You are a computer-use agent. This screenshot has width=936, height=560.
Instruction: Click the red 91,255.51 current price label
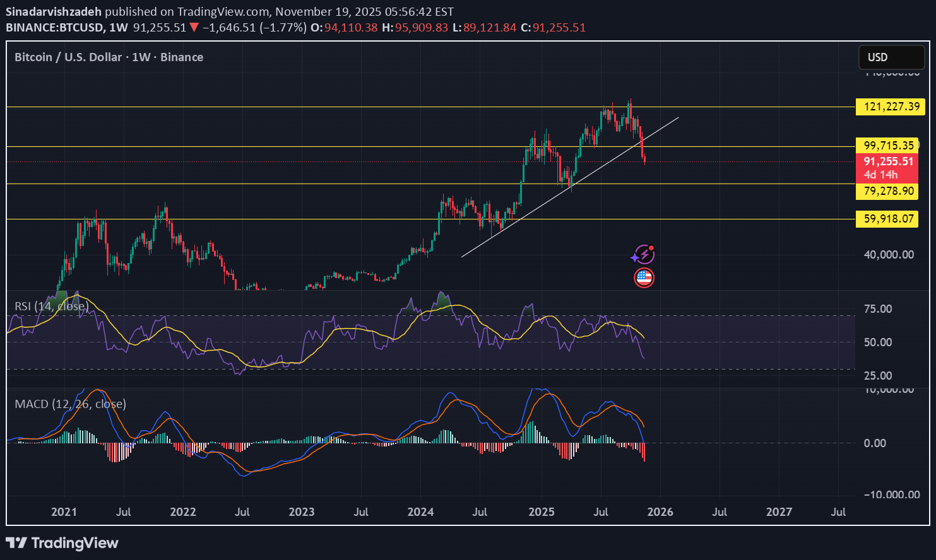(888, 161)
